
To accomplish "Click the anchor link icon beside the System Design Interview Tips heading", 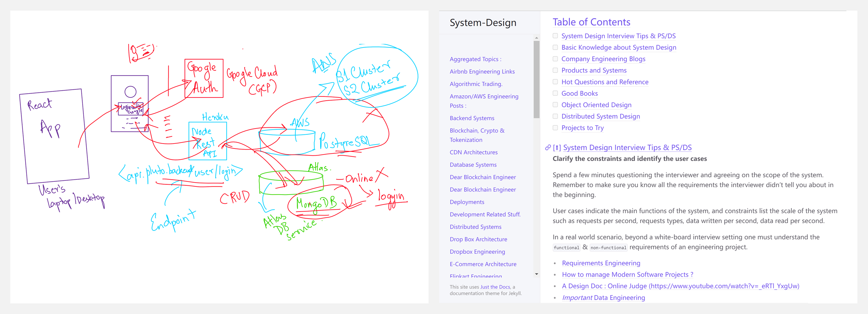I will (x=548, y=147).
